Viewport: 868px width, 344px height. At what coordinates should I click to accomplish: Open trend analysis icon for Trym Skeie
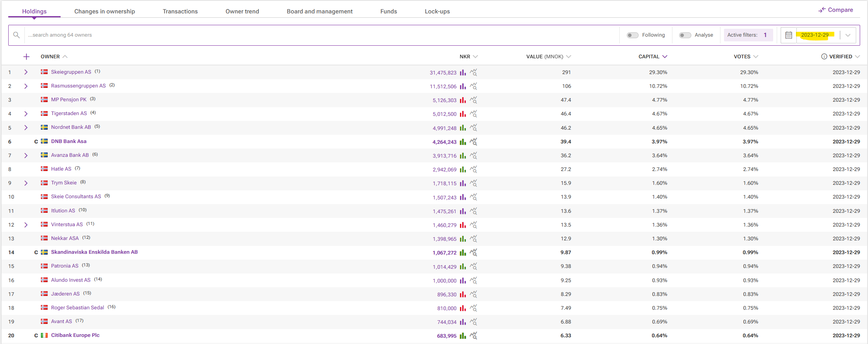click(x=473, y=183)
